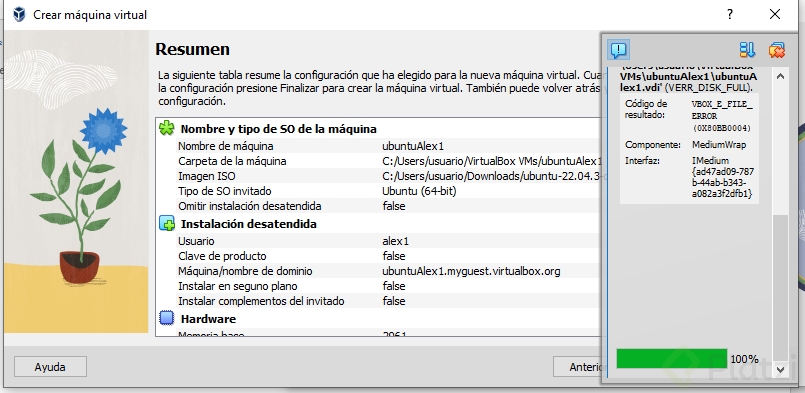Select the 'Instalación desatendida' section header
Screen dimensions: 805x393
coord(248,224)
